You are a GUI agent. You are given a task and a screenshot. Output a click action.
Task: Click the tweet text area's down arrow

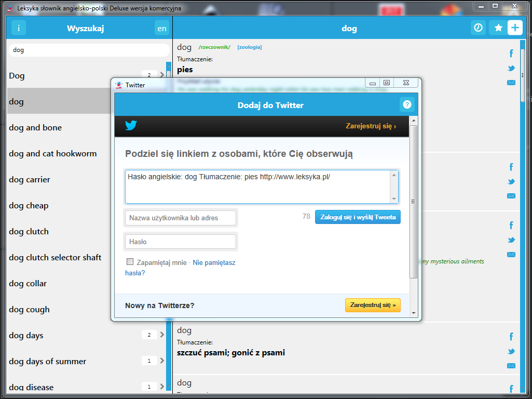[x=394, y=198]
